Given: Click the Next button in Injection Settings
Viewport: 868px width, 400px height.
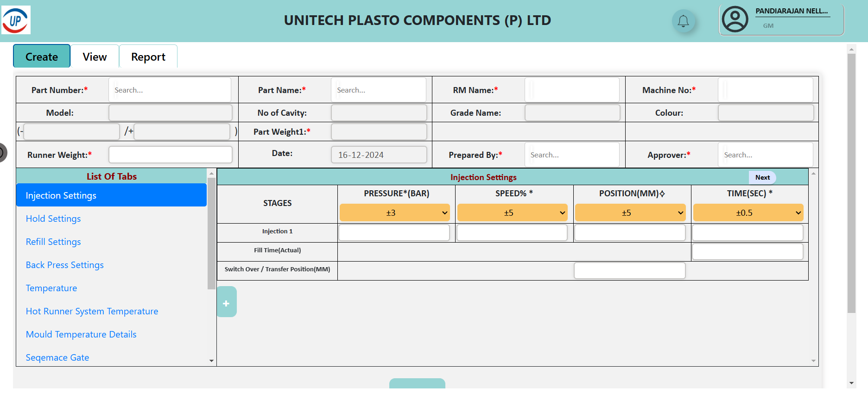Looking at the screenshot, I should click(762, 177).
